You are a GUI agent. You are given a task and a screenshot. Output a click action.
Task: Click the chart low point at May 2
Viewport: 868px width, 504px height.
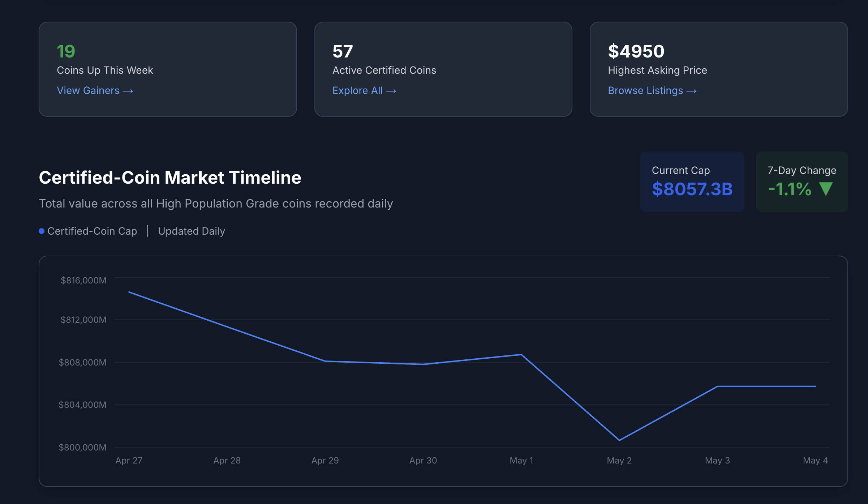pos(619,440)
